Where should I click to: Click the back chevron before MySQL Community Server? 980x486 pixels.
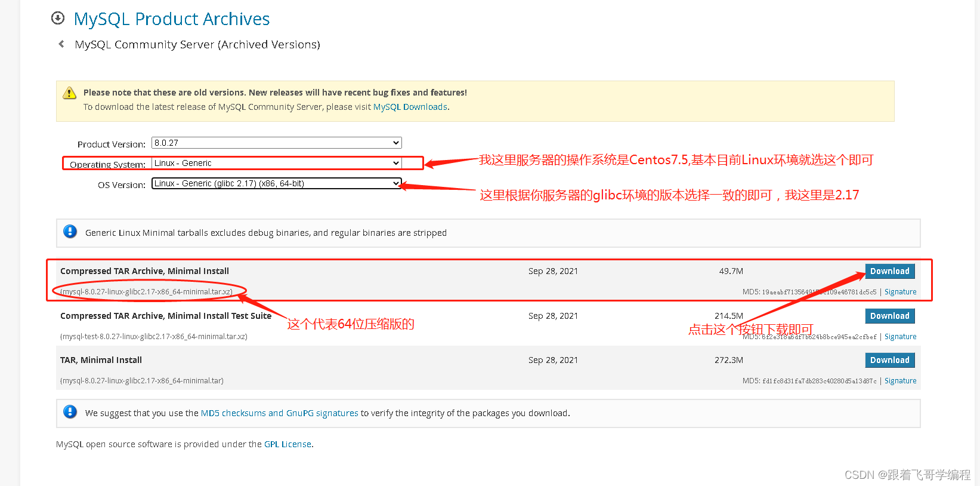tap(61, 44)
